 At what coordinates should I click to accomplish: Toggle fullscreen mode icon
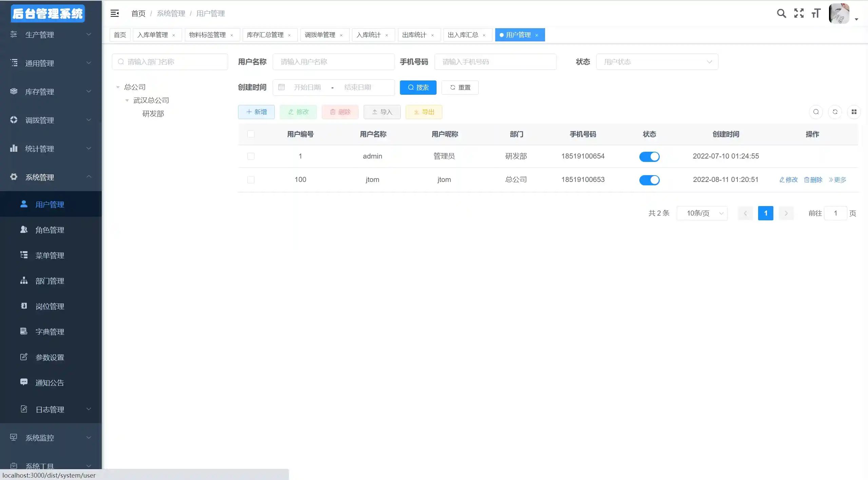pos(799,13)
